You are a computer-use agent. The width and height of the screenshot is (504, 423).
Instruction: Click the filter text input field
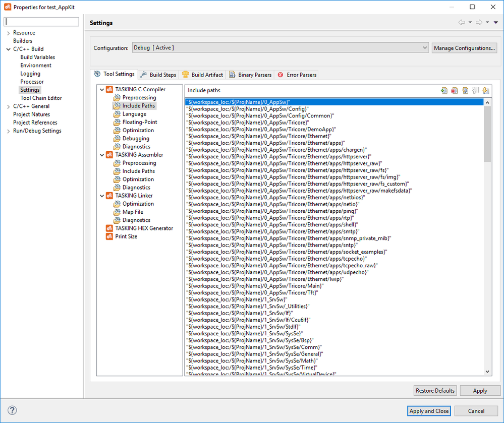pyautogui.click(x=42, y=22)
